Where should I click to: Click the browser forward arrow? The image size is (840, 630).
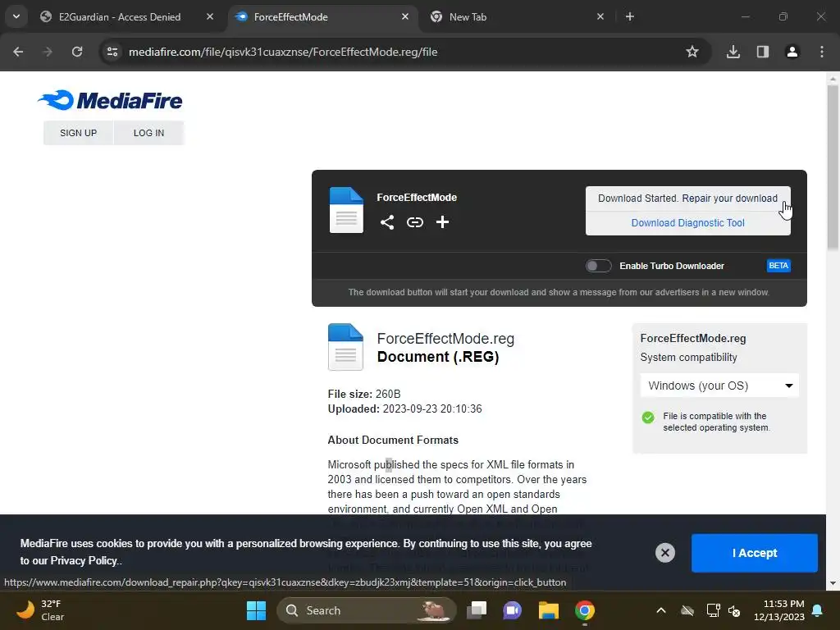[x=48, y=52]
